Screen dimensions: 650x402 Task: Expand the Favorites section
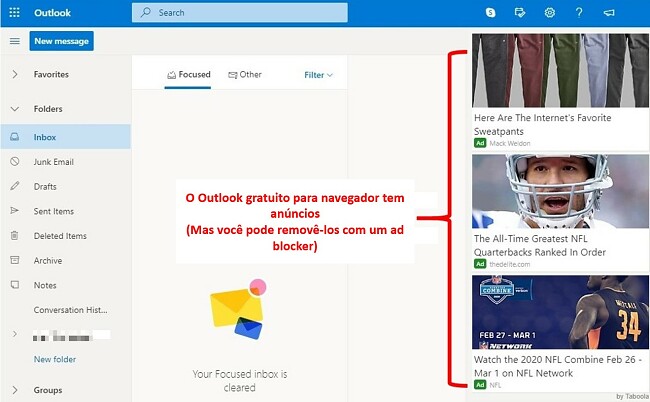[15, 75]
